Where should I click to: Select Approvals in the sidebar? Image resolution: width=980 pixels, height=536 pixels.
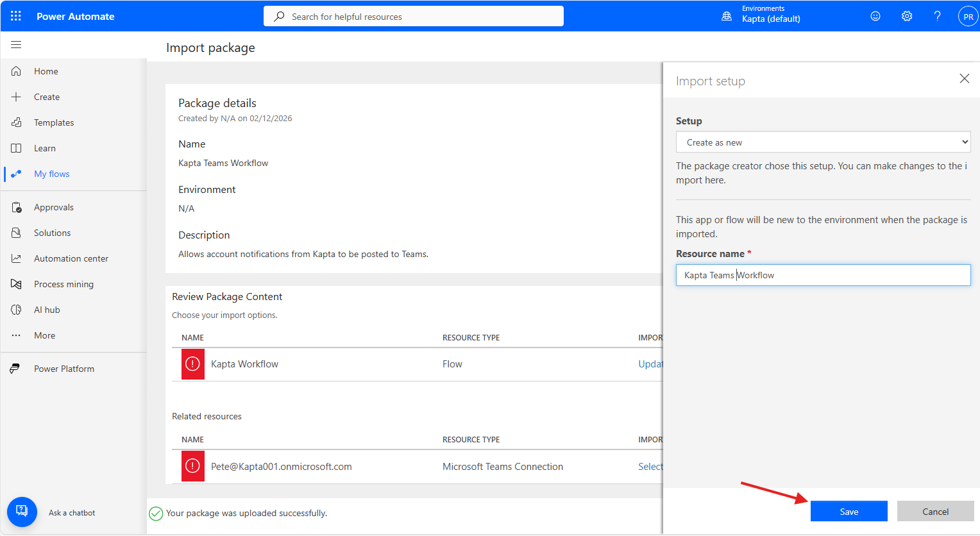coord(53,207)
